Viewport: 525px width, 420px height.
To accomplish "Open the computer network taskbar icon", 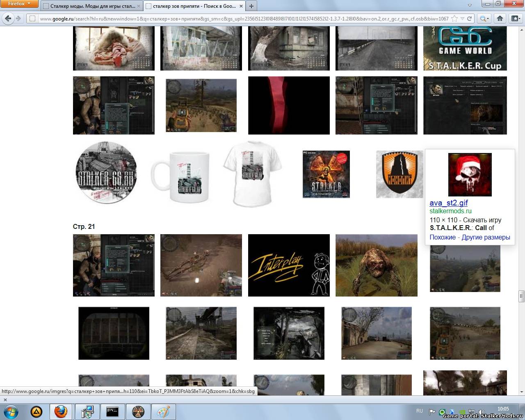I will 87,411.
